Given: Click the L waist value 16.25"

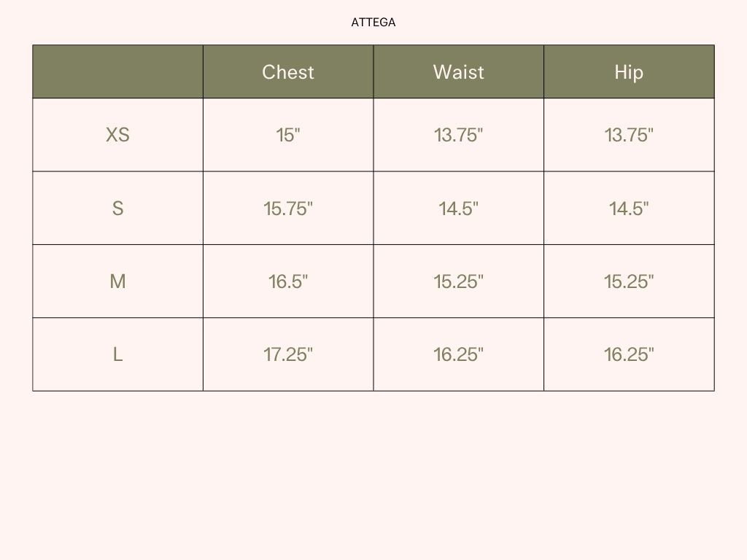Looking at the screenshot, I should [458, 355].
